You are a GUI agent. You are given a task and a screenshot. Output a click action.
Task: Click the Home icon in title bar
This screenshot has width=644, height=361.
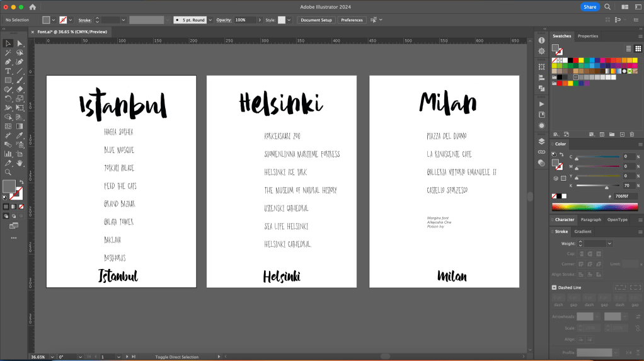coord(33,7)
